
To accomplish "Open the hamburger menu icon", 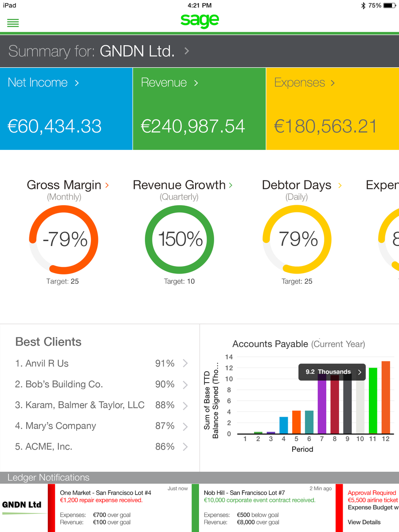I will (13, 23).
